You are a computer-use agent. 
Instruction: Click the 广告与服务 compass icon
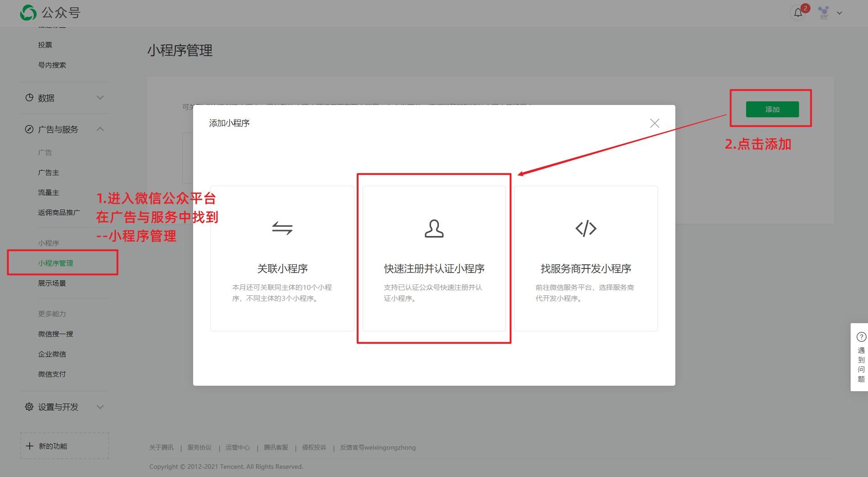click(x=29, y=129)
